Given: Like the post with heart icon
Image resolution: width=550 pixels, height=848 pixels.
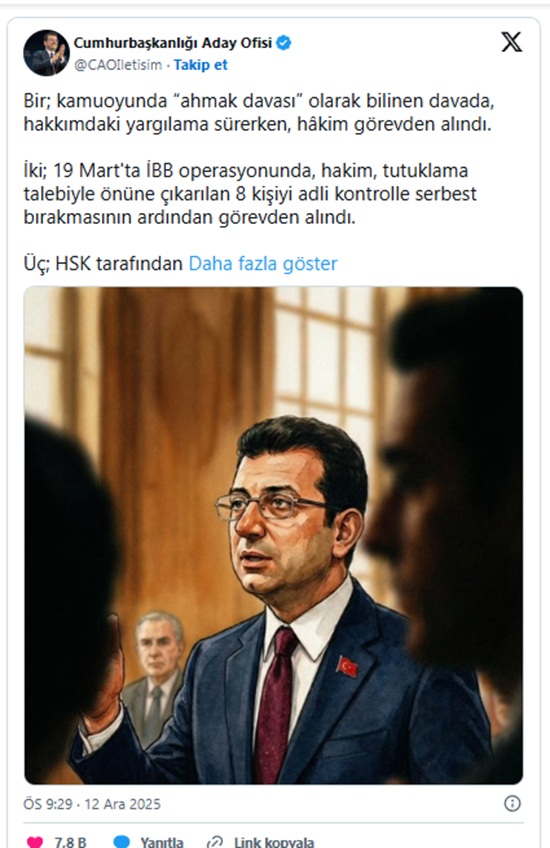Looking at the screenshot, I should tap(35, 842).
